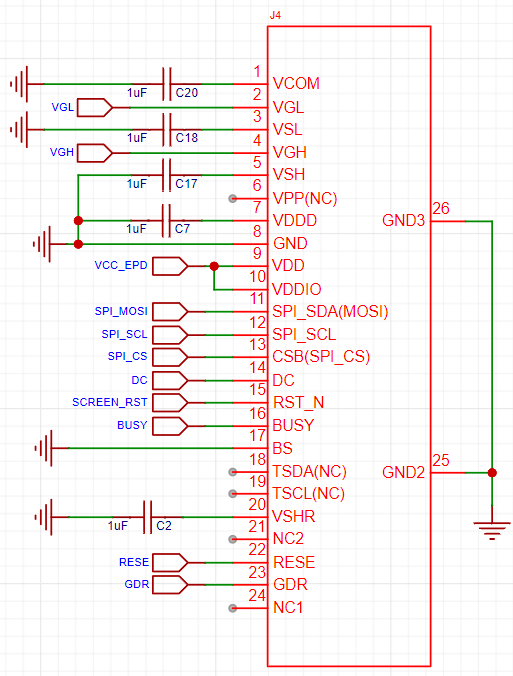Select capacitor C18 symbol
The width and height of the screenshot is (513, 676).
click(167, 130)
